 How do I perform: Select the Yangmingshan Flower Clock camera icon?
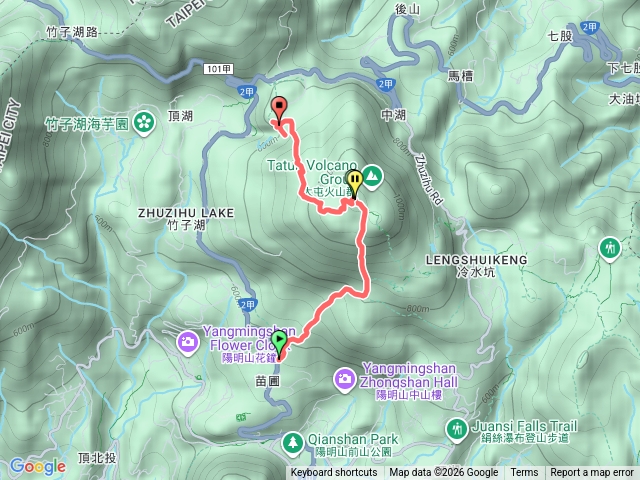[188, 342]
